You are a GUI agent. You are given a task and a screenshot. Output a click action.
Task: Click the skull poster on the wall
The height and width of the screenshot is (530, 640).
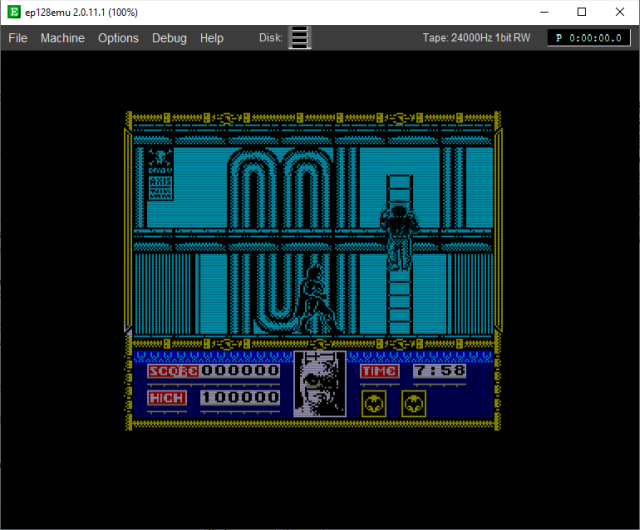(x=160, y=174)
